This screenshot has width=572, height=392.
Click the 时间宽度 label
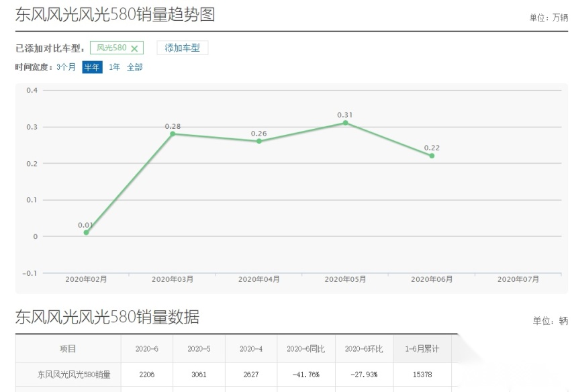click(x=34, y=67)
